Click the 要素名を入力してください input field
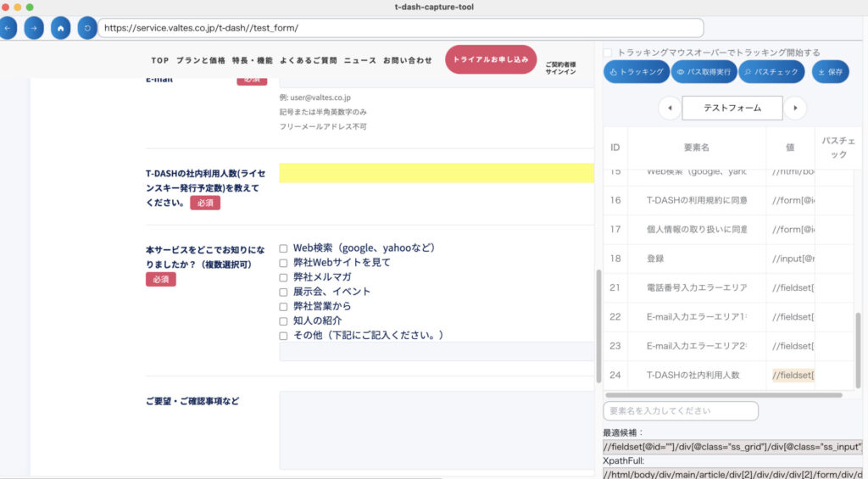Image resolution: width=868 pixels, height=479 pixels. [681, 411]
